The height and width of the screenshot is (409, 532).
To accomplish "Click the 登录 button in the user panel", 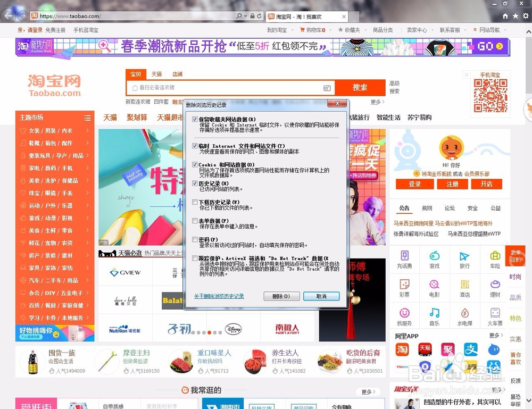I will coord(414,184).
